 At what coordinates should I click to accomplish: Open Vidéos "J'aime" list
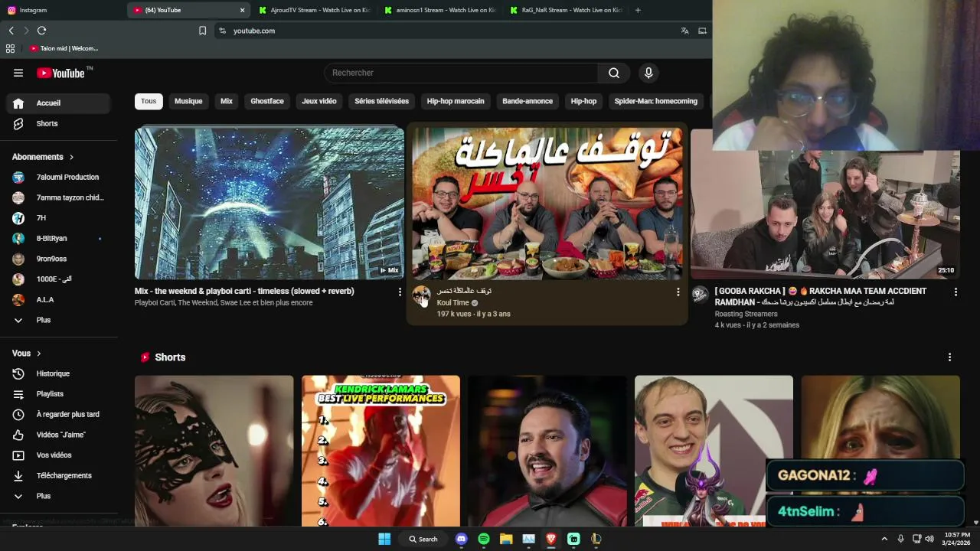pyautogui.click(x=58, y=435)
